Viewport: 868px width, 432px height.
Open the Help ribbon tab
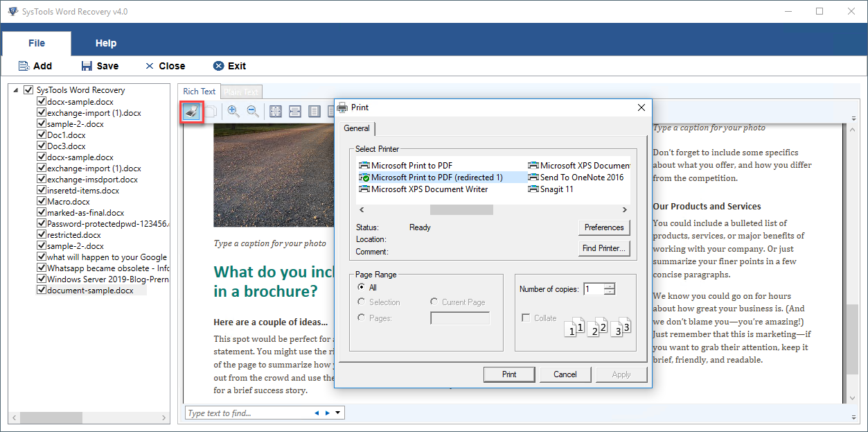106,43
